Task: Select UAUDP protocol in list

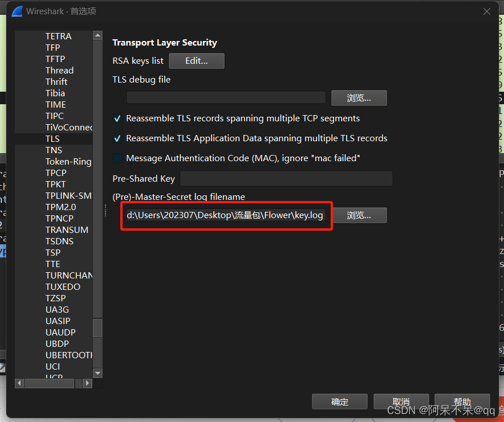Action: coord(60,333)
